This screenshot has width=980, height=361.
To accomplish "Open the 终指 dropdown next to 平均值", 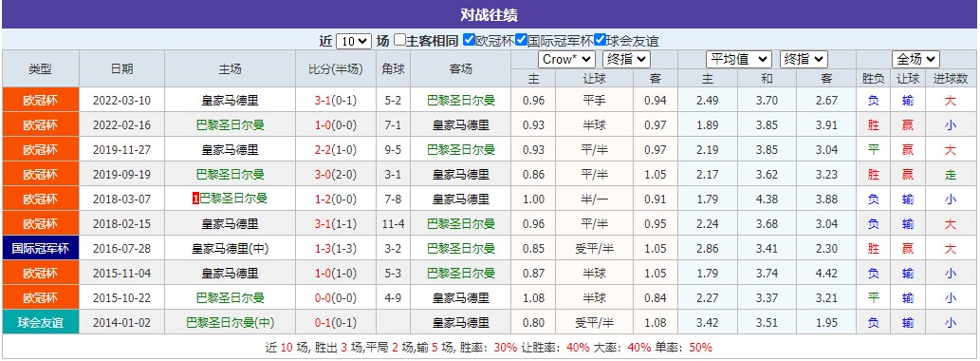I will 804,60.
